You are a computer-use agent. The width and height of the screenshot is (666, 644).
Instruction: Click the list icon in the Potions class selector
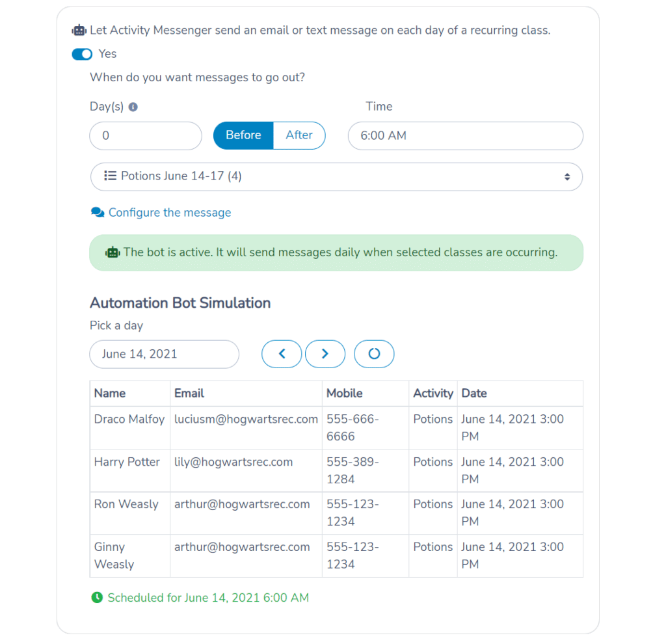pos(110,176)
